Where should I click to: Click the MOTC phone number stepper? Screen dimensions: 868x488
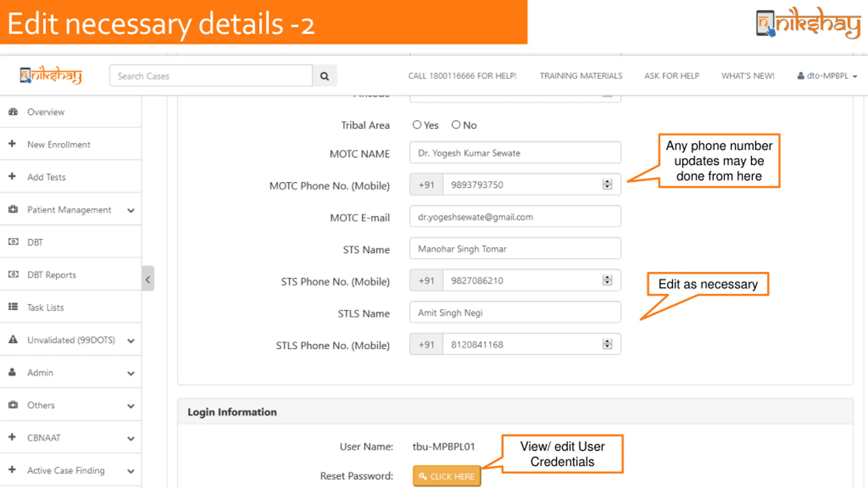click(x=607, y=184)
